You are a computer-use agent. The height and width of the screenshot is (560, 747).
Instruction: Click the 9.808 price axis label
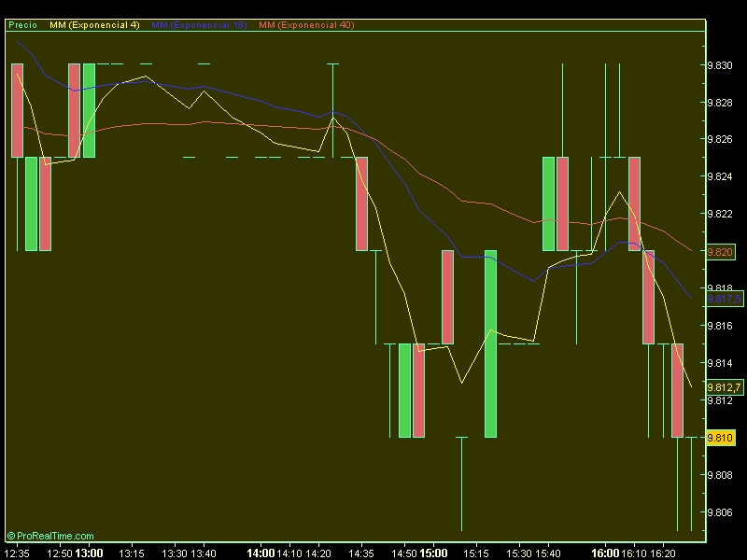[719, 475]
